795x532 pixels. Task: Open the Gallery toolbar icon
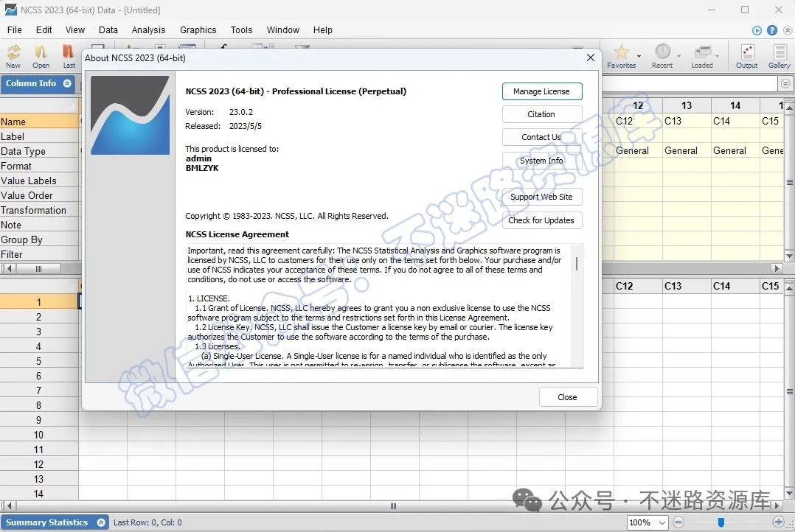[x=780, y=56]
